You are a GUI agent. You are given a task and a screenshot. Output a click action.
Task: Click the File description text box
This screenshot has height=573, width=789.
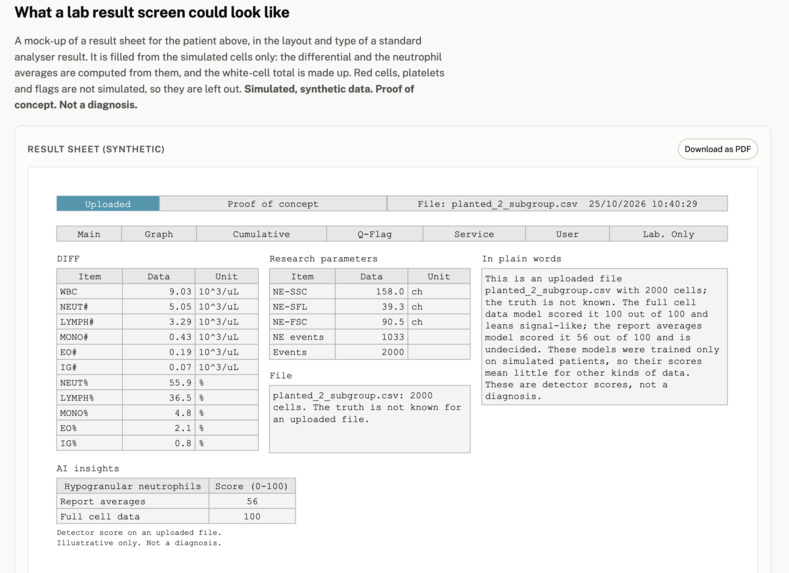370,419
